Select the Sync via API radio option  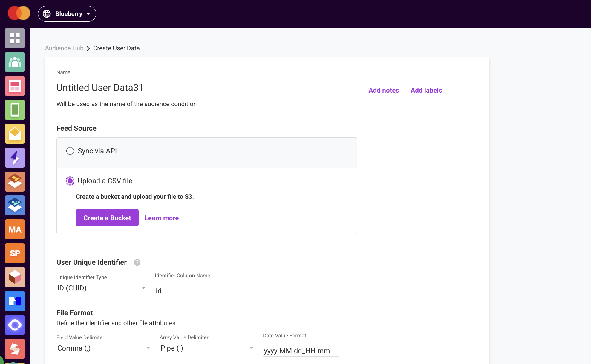click(70, 151)
